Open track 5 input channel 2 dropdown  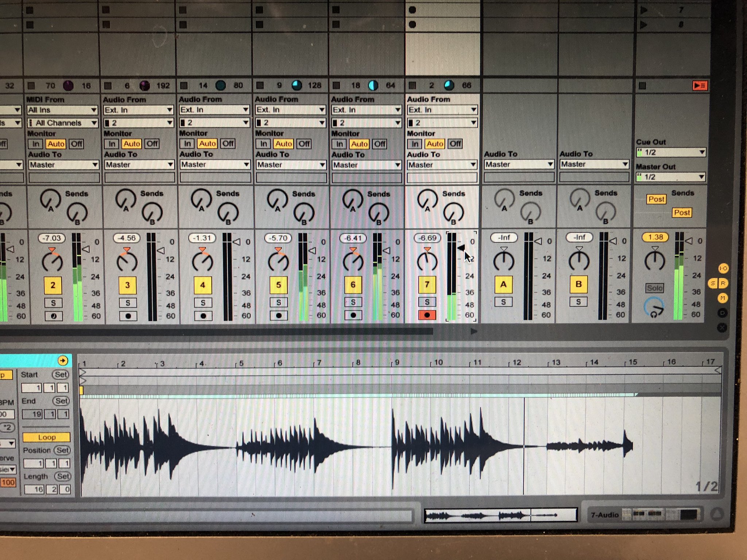click(290, 122)
